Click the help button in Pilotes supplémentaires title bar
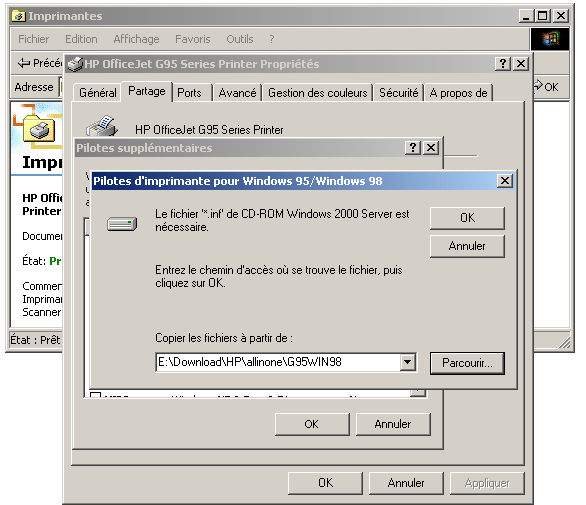This screenshot has width=586, height=505. (413, 148)
